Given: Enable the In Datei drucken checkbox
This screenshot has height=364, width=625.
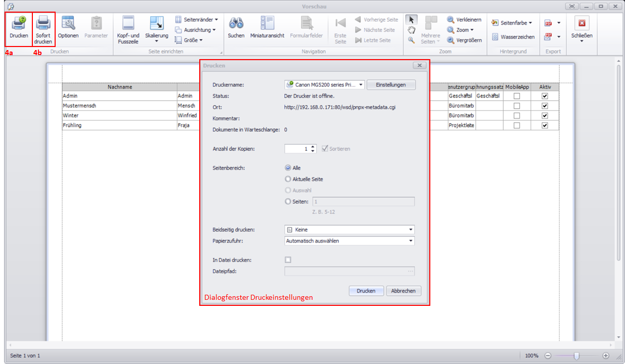Looking at the screenshot, I should pyautogui.click(x=288, y=260).
